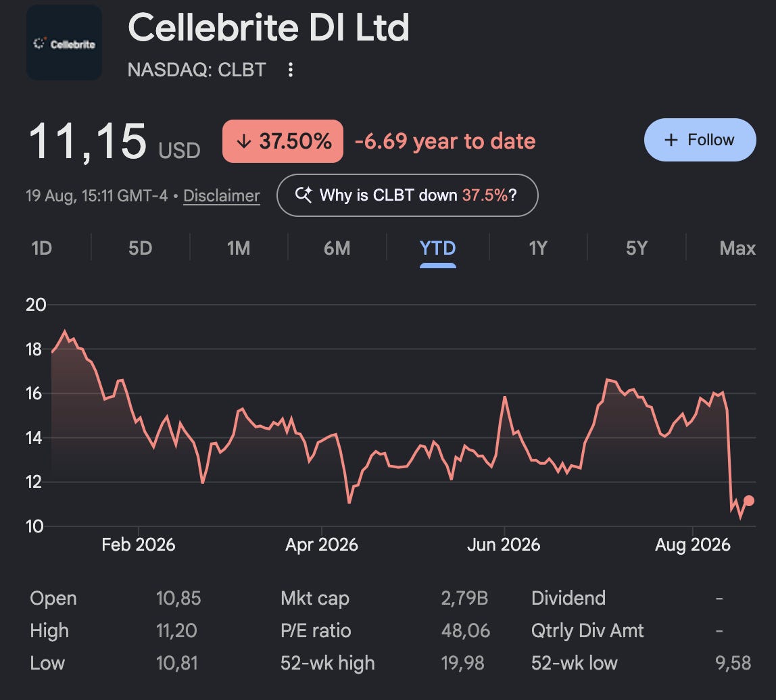Image resolution: width=776 pixels, height=700 pixels.
Task: Click the Jun 2026 axis label
Action: 504,545
